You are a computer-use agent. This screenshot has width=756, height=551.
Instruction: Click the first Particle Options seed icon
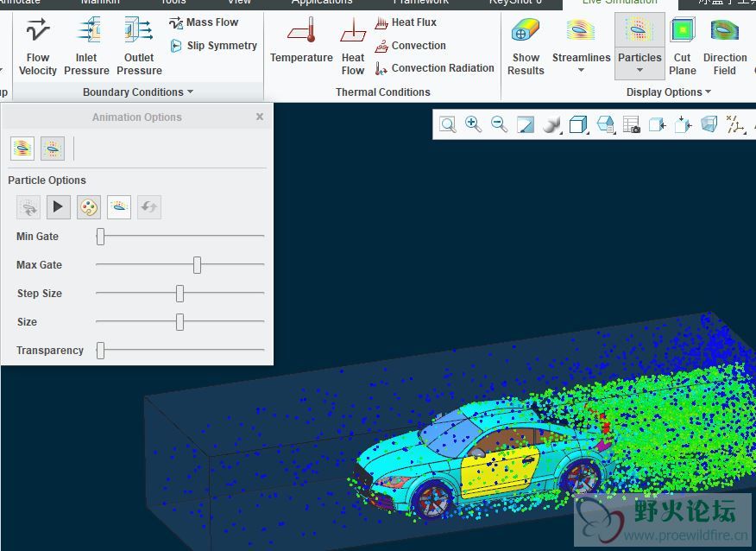click(x=28, y=207)
